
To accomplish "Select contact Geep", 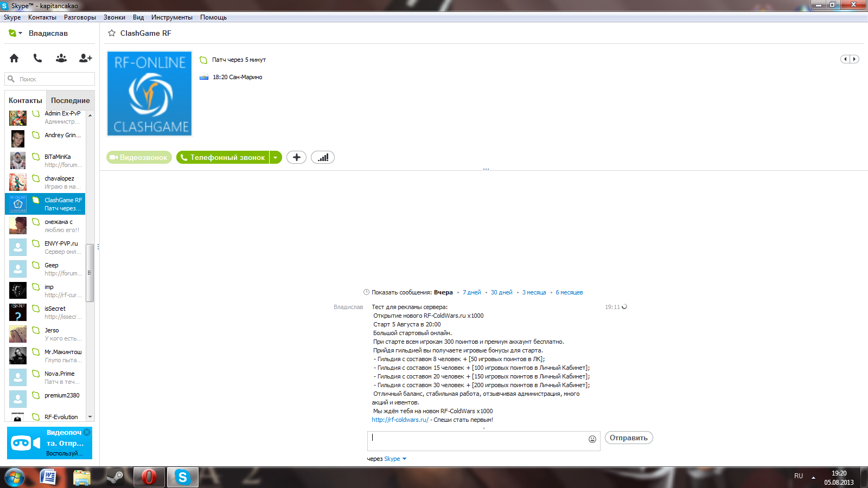I will click(46, 269).
